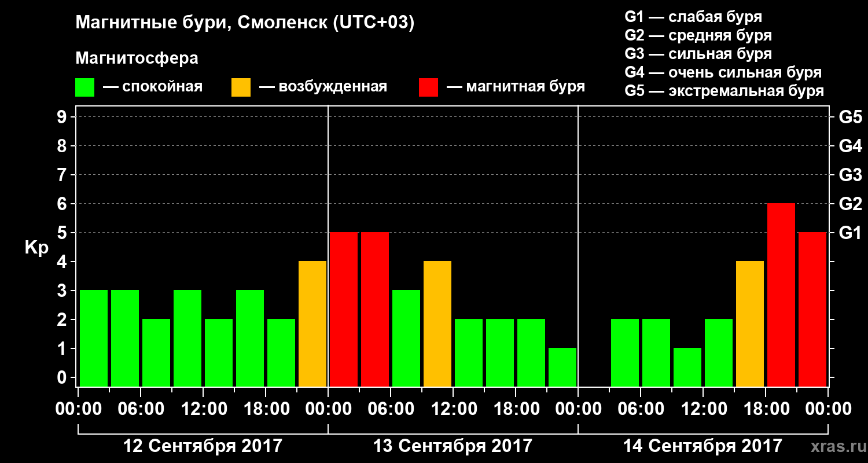This screenshot has width=868, height=463.
Task: Click the 'G3 — сильная буря' legend entry
Action: tap(698, 54)
